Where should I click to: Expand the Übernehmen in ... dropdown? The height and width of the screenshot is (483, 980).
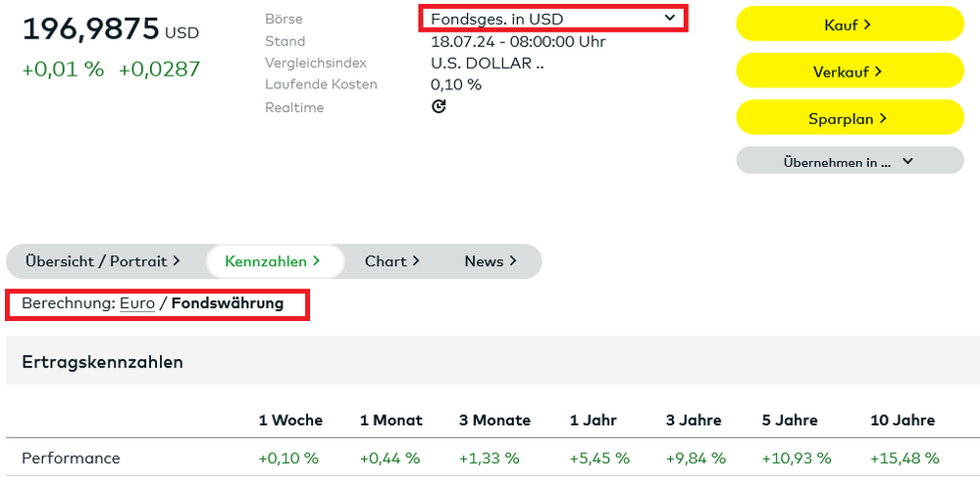pos(850,162)
